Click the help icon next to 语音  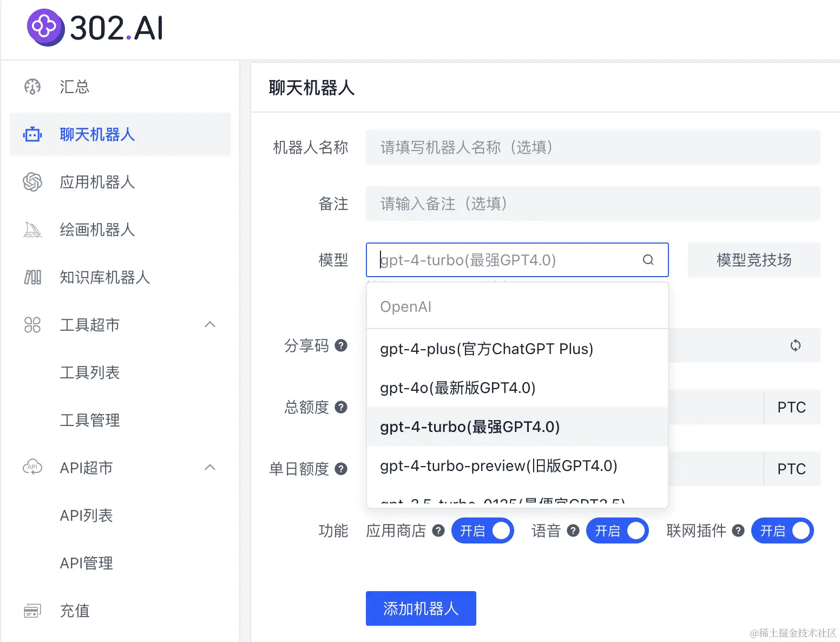[x=573, y=530]
